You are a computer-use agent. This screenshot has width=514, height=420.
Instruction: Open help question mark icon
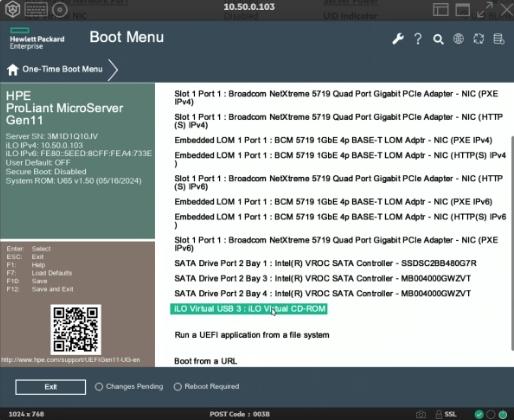[418, 39]
